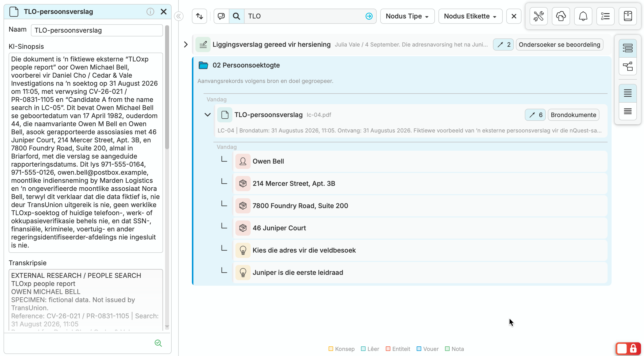The width and height of the screenshot is (644, 356).
Task: Select the wide line spacing icon
Action: click(x=628, y=93)
